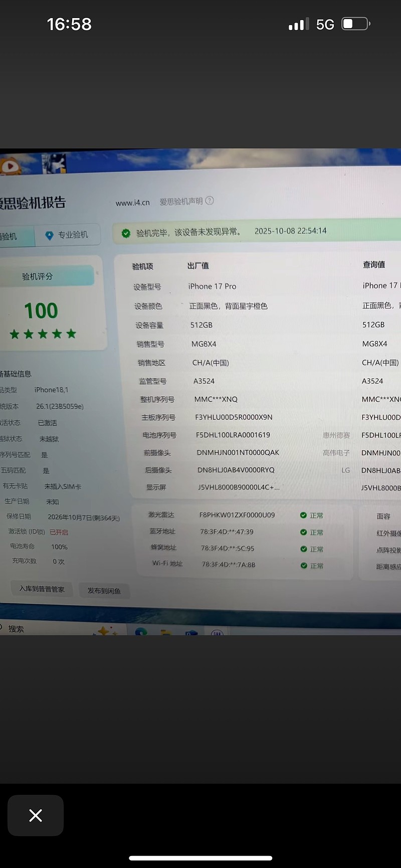The height and width of the screenshot is (868, 401).
Task: Click the 验机项 column header
Action: pos(143,266)
